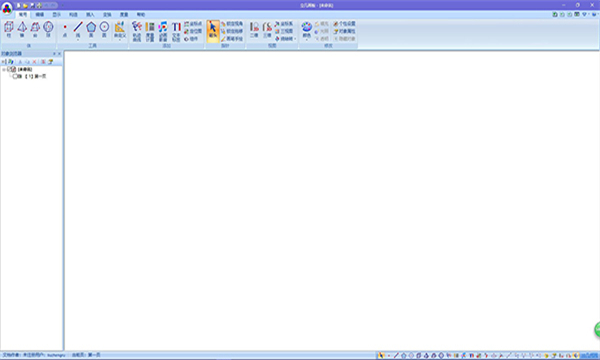Create a new document from quick access toolbar
Screen dimensions: 600x360
point(18,5)
